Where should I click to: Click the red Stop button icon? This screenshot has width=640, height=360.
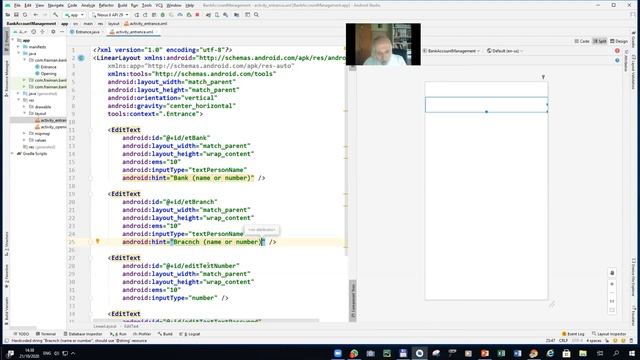(198, 15)
